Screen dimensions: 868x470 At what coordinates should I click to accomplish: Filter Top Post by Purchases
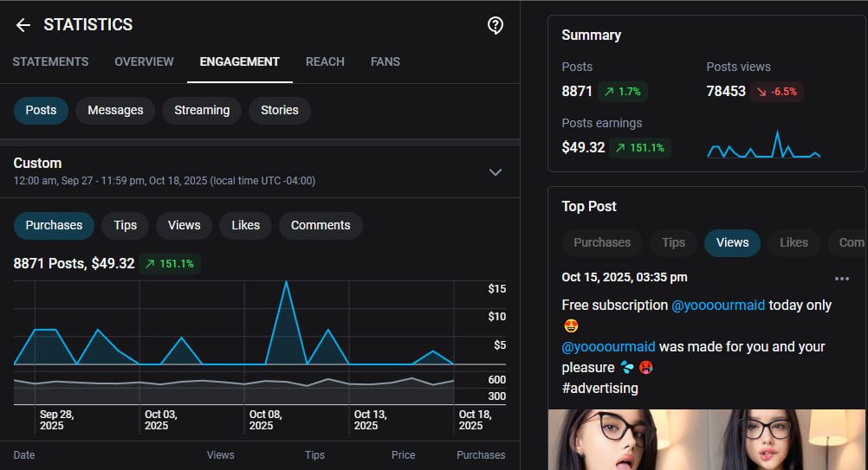coord(601,243)
